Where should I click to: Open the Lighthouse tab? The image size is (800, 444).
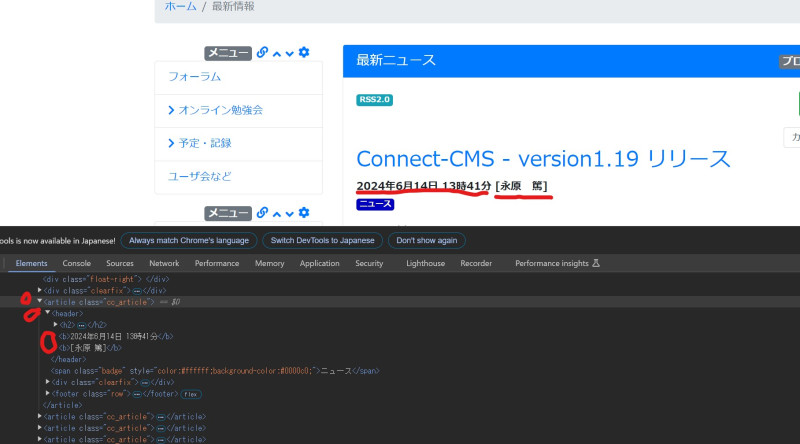[x=426, y=263]
